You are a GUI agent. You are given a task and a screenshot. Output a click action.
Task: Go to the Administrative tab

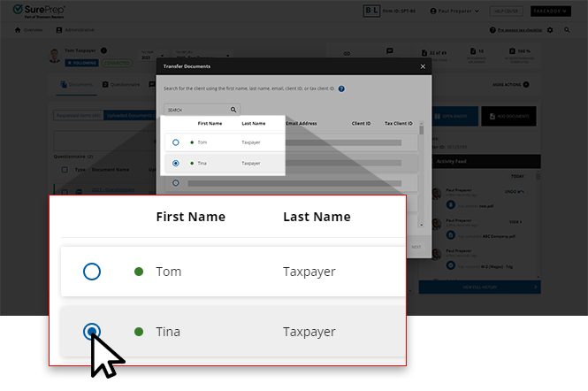pyautogui.click(x=75, y=30)
